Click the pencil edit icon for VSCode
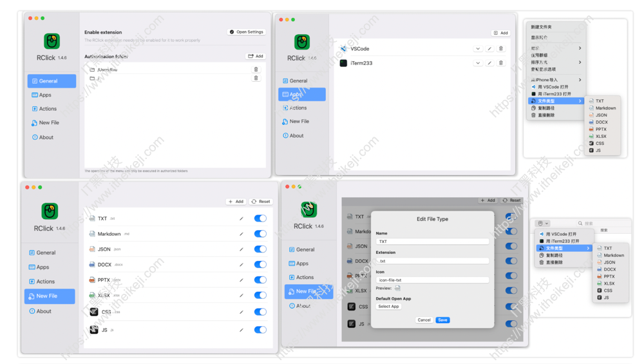Viewport: 644px width, 364px height. pos(489,49)
